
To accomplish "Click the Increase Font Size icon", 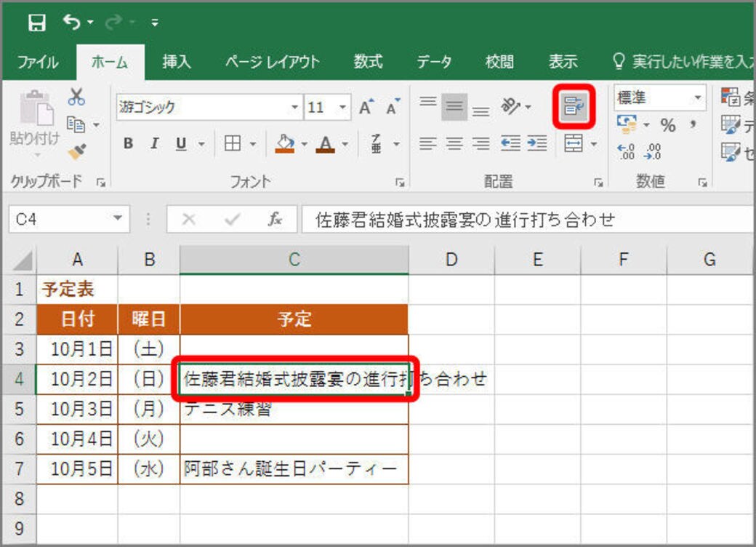I will click(366, 107).
